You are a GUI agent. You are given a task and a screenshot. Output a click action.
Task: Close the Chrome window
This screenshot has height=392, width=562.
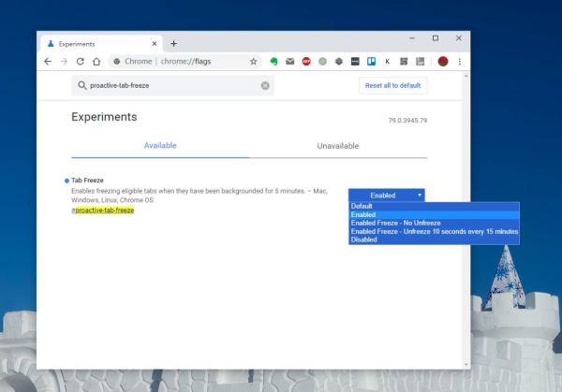459,38
